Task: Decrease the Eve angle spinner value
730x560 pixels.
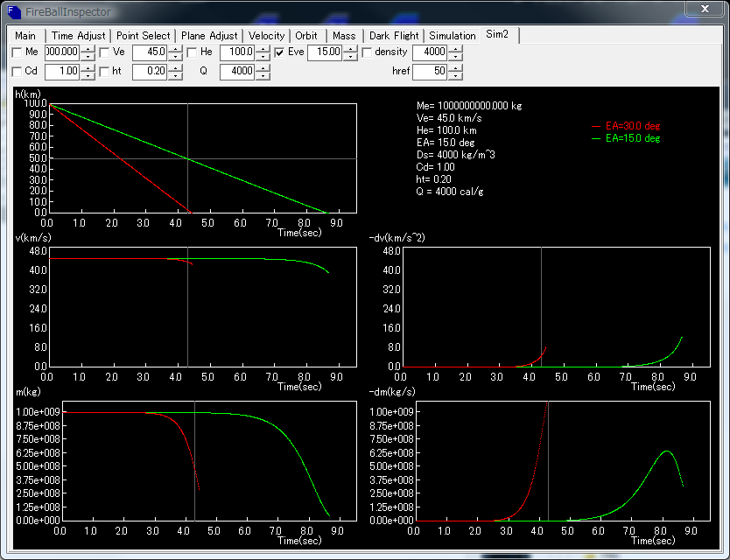Action: coord(350,57)
